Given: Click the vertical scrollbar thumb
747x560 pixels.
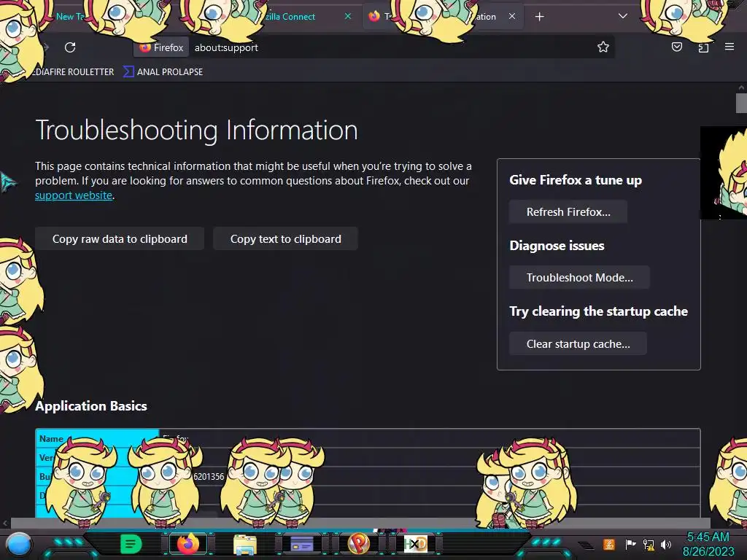Looking at the screenshot, I should 741,104.
